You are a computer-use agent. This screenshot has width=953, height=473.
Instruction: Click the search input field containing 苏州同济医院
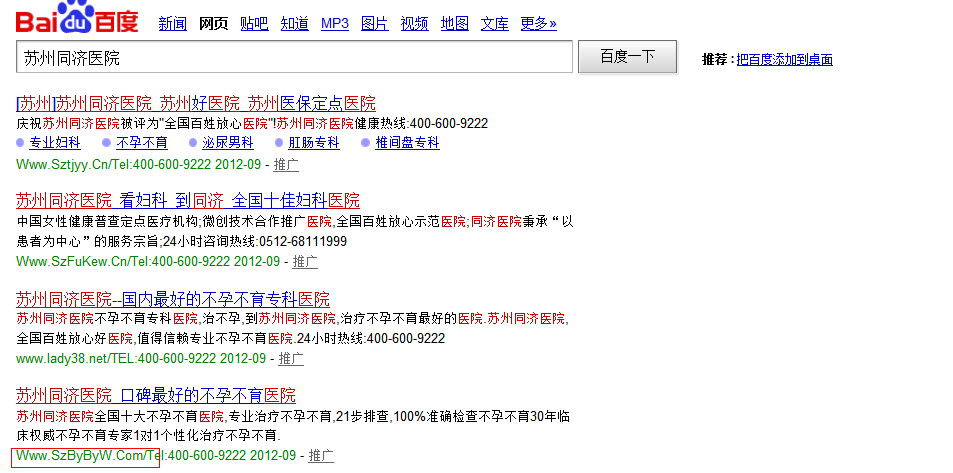(294, 58)
